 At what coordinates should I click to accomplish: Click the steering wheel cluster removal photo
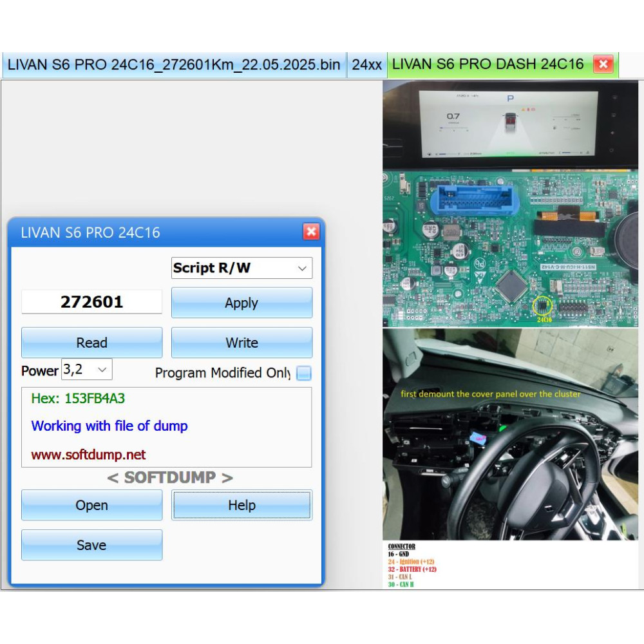(511, 434)
